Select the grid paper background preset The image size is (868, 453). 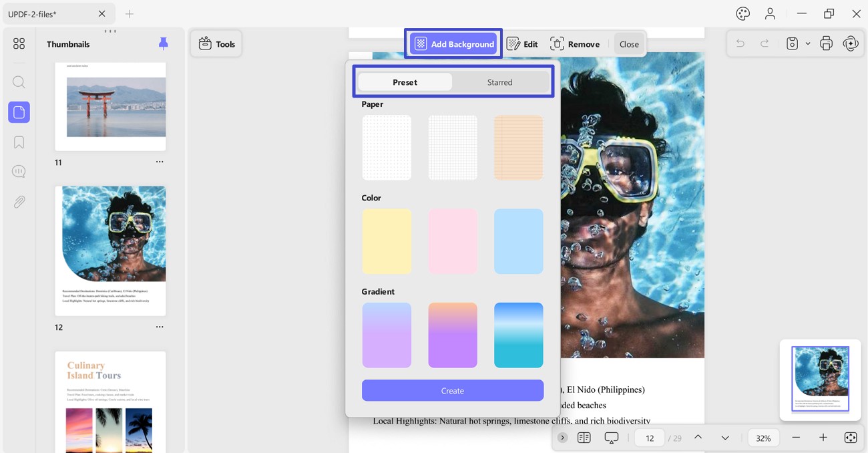pos(453,148)
